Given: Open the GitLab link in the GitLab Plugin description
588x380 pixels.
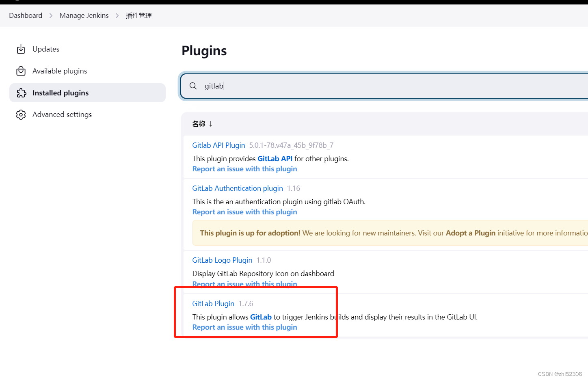Looking at the screenshot, I should pos(261,317).
